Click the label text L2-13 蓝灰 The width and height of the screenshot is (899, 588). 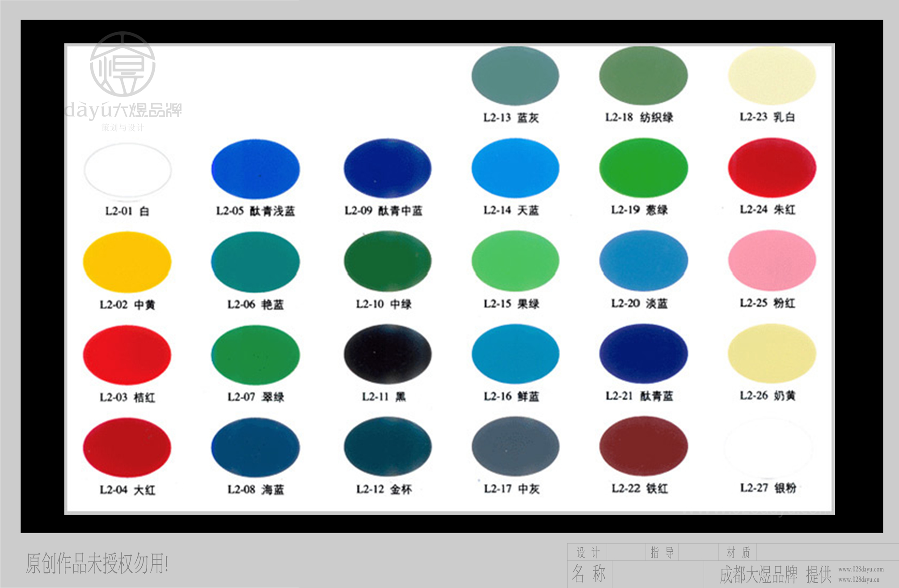click(x=511, y=118)
